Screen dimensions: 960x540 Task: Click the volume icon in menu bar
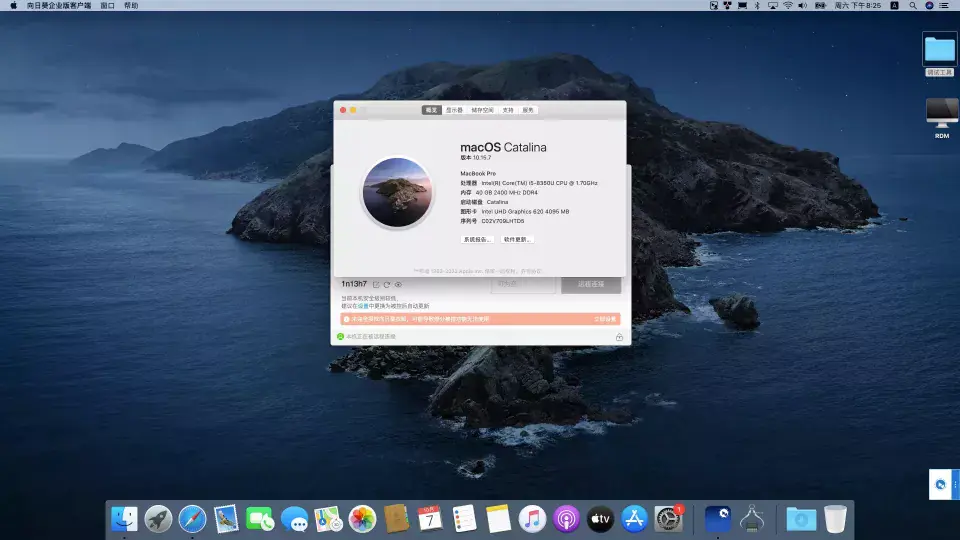(x=803, y=6)
